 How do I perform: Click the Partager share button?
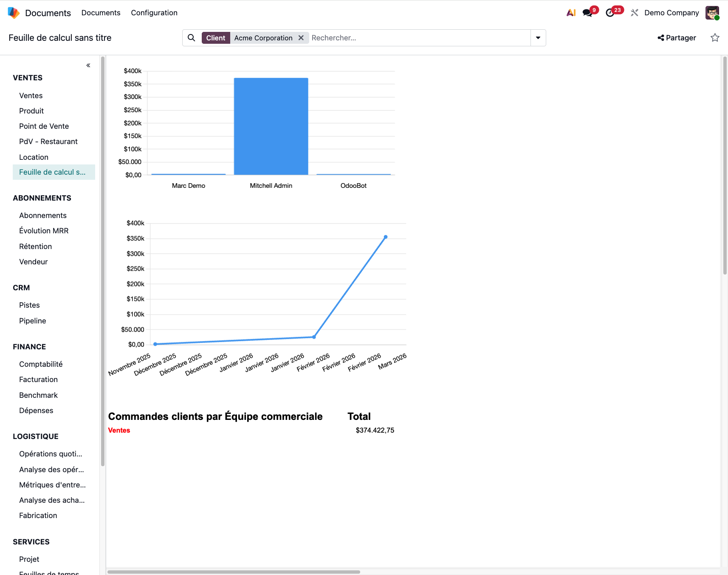point(677,38)
